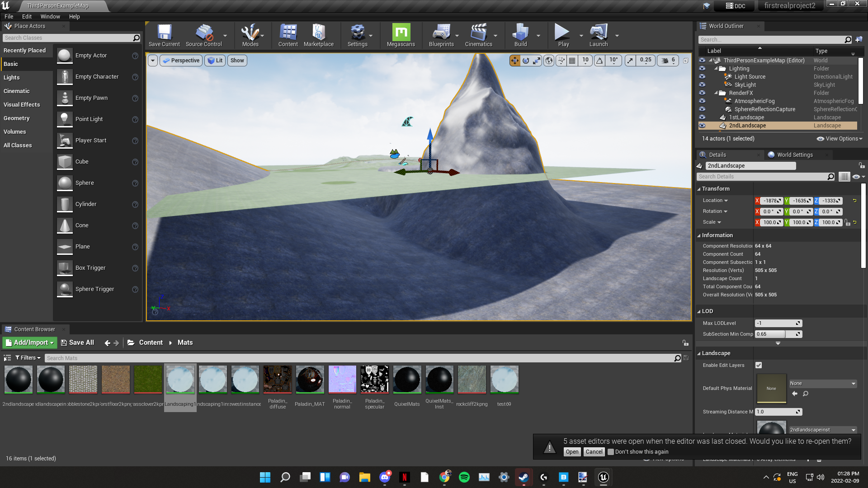Select the rotate gizmo tool in viewport
The width and height of the screenshot is (868, 488).
point(526,61)
